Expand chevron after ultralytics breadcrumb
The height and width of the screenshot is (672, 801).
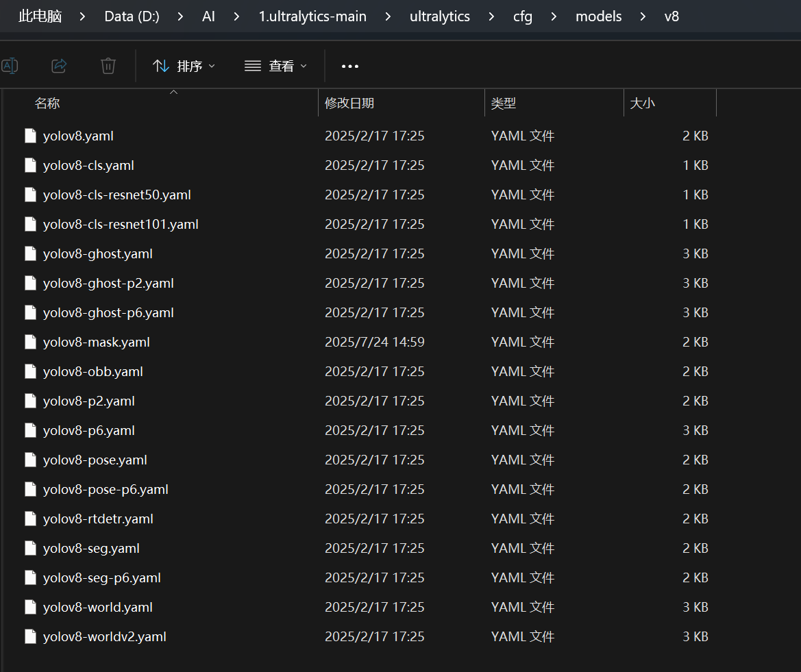click(x=491, y=16)
